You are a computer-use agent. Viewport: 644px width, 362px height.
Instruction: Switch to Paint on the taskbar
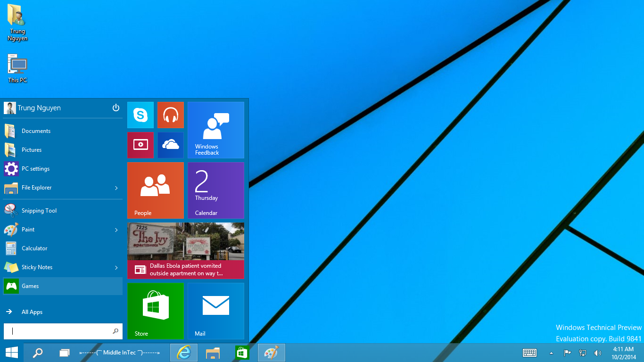coord(272,353)
